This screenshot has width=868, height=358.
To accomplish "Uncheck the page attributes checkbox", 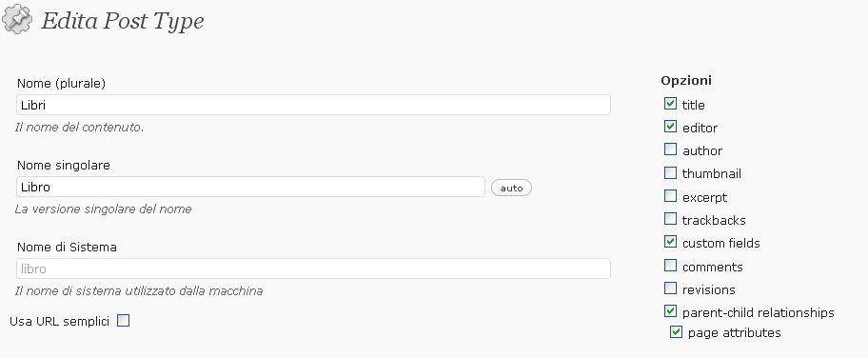I will pyautogui.click(x=676, y=331).
